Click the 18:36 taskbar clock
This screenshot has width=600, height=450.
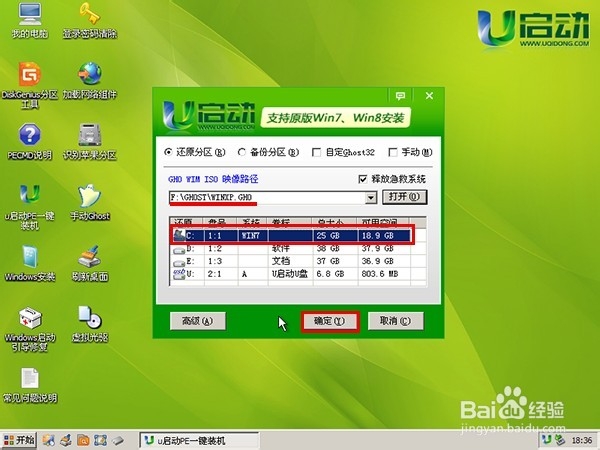[x=582, y=440]
